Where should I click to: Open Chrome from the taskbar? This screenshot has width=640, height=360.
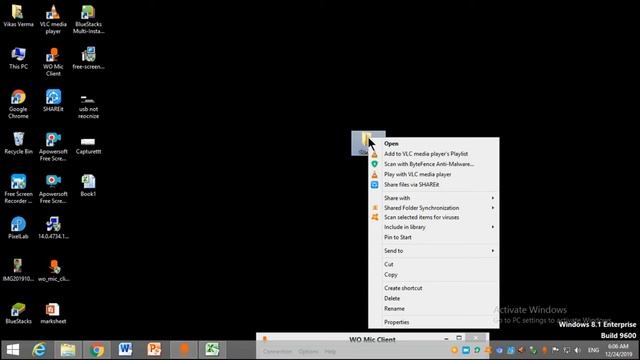[97, 350]
